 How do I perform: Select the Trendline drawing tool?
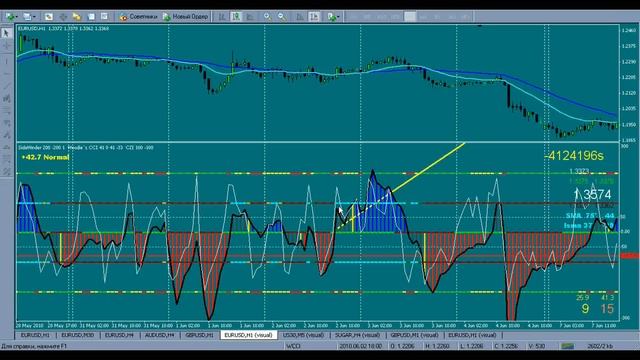click(x=7, y=86)
